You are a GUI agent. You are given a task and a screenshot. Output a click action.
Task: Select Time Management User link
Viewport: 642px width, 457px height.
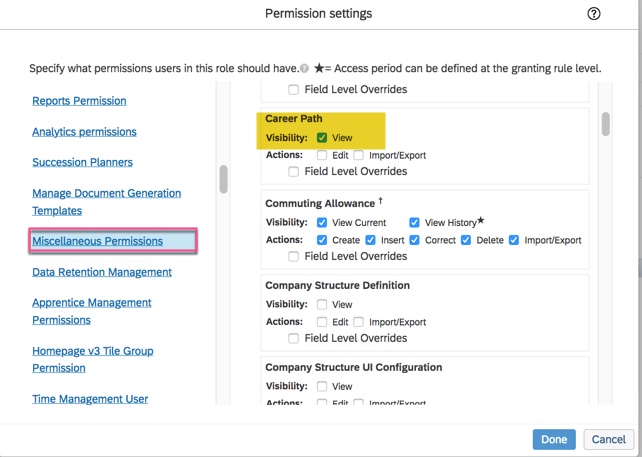click(89, 399)
